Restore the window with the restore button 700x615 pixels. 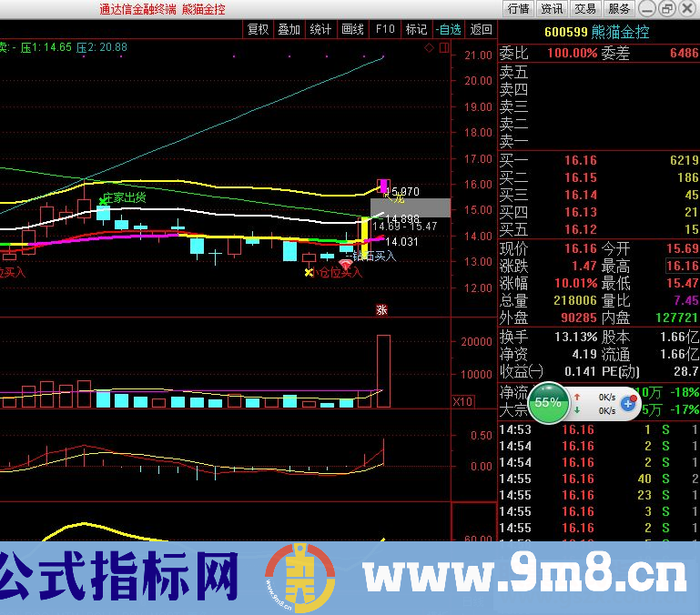tap(667, 9)
